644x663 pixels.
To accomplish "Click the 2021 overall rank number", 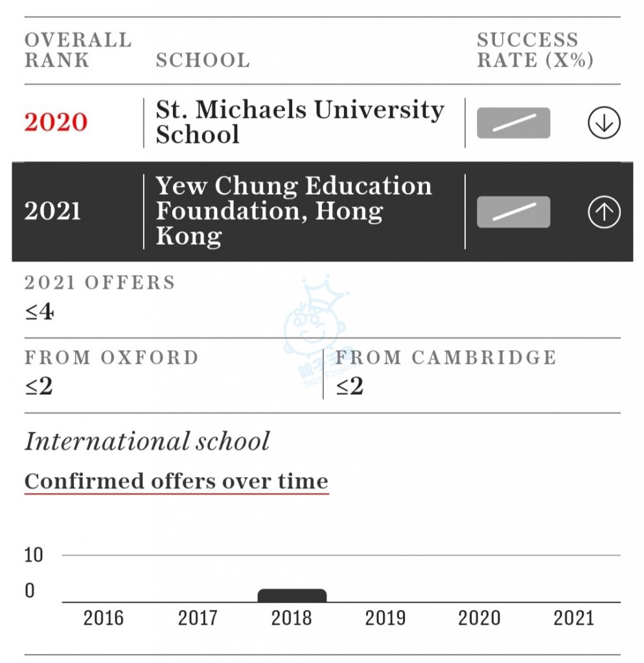I will [52, 211].
